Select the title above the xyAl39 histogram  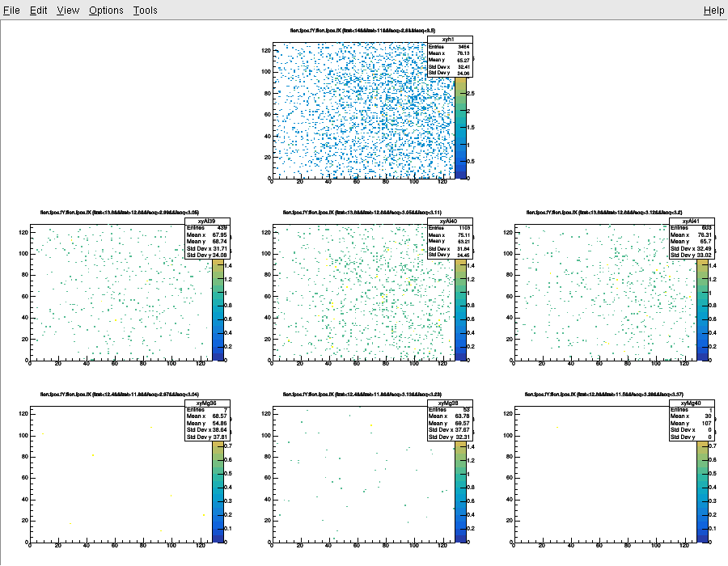(x=120, y=213)
